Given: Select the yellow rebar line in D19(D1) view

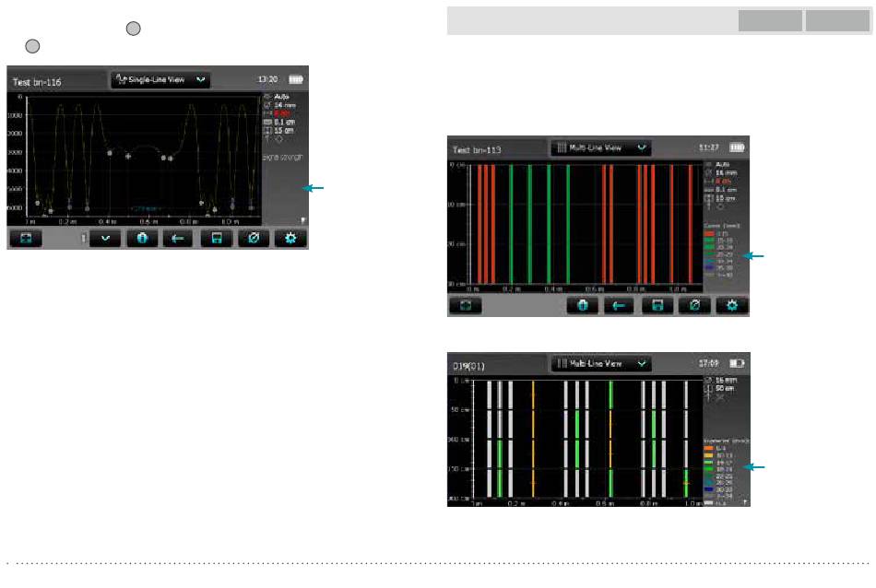Looking at the screenshot, I should click(533, 439).
